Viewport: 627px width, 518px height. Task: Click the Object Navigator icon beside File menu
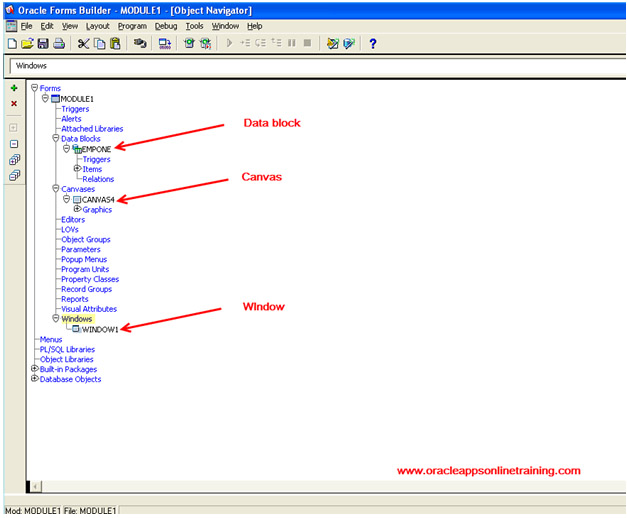click(12, 26)
